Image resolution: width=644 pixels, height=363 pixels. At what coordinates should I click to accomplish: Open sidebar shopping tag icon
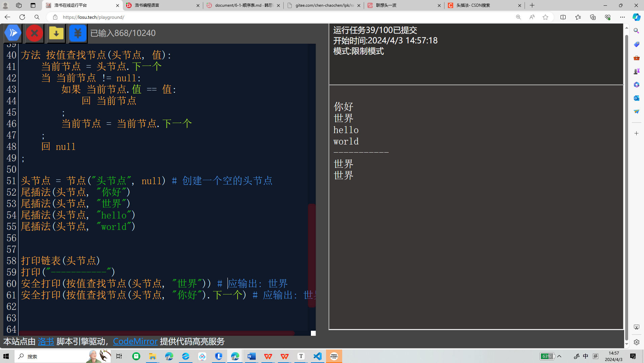(636, 44)
